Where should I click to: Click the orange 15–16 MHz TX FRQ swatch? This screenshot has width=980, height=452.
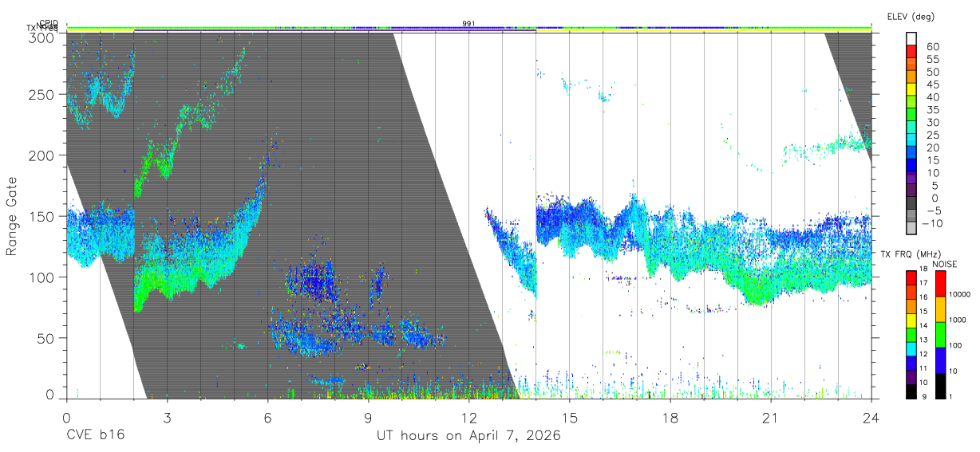tap(911, 307)
